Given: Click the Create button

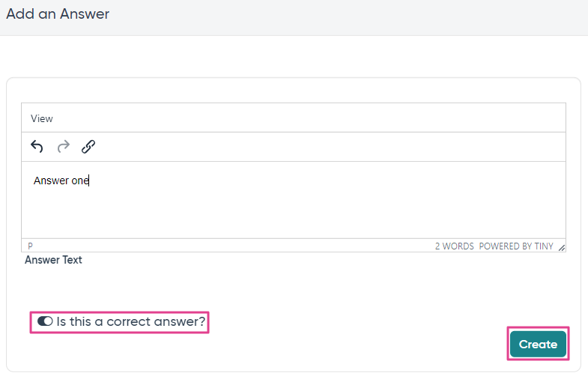Looking at the screenshot, I should tap(538, 344).
